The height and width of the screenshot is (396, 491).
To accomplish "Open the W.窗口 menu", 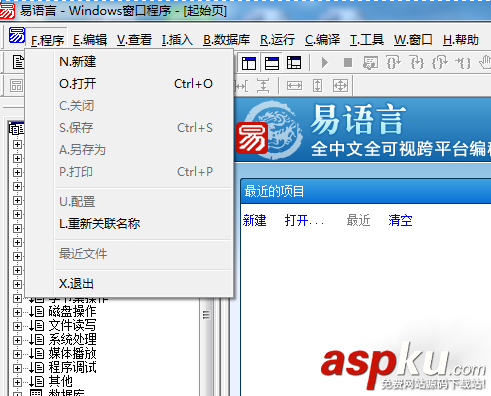I will pyautogui.click(x=413, y=40).
